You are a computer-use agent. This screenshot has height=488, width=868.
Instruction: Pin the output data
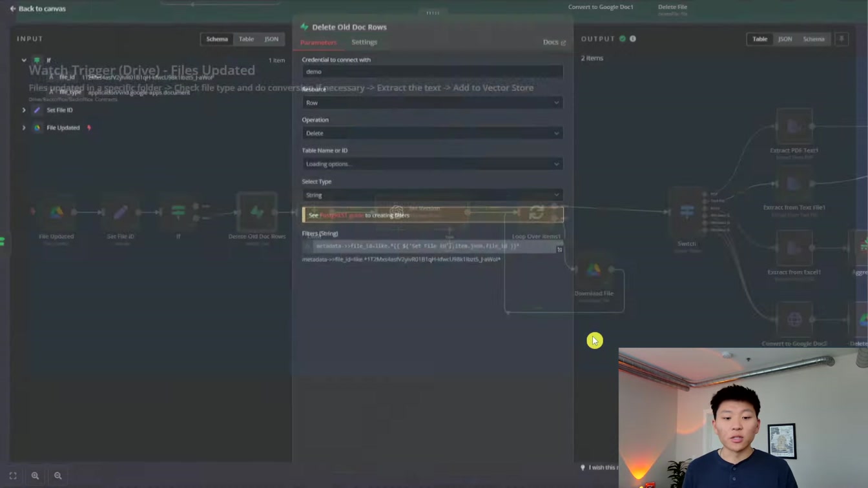click(x=841, y=39)
